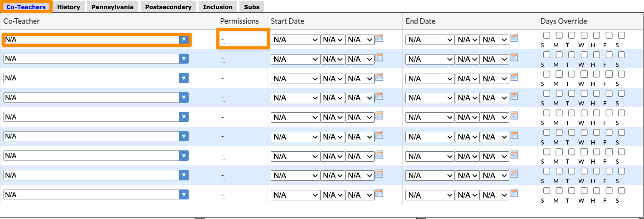Click Permissions dash link in fourth row
This screenshot has height=219, width=644.
click(x=223, y=98)
